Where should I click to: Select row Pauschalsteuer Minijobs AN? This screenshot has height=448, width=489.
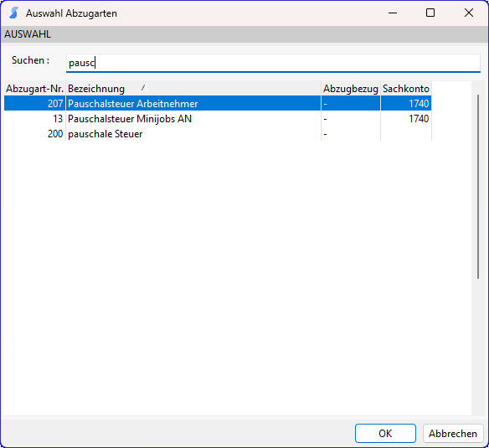pyautogui.click(x=218, y=119)
